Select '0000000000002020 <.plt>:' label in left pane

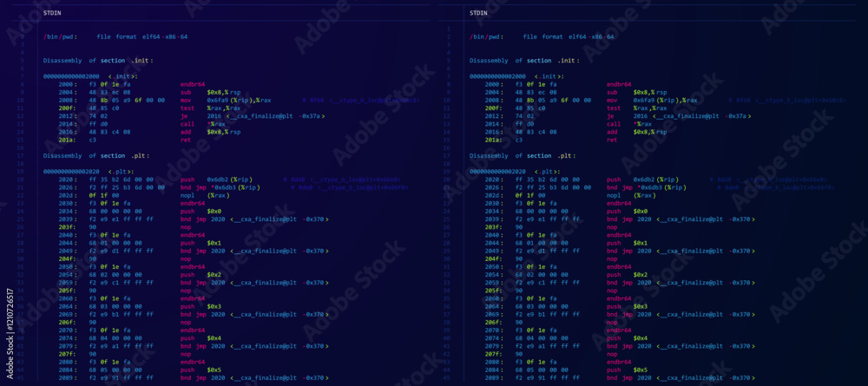89,172
